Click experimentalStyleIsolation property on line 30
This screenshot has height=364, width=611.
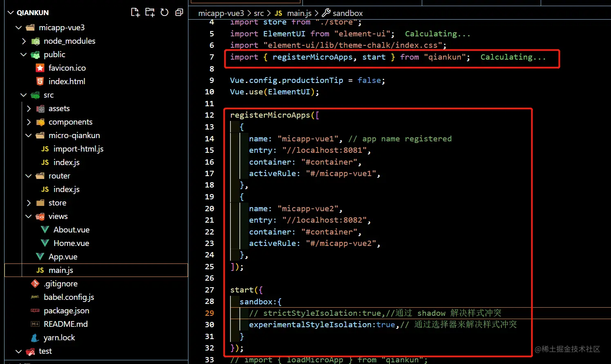pos(310,325)
